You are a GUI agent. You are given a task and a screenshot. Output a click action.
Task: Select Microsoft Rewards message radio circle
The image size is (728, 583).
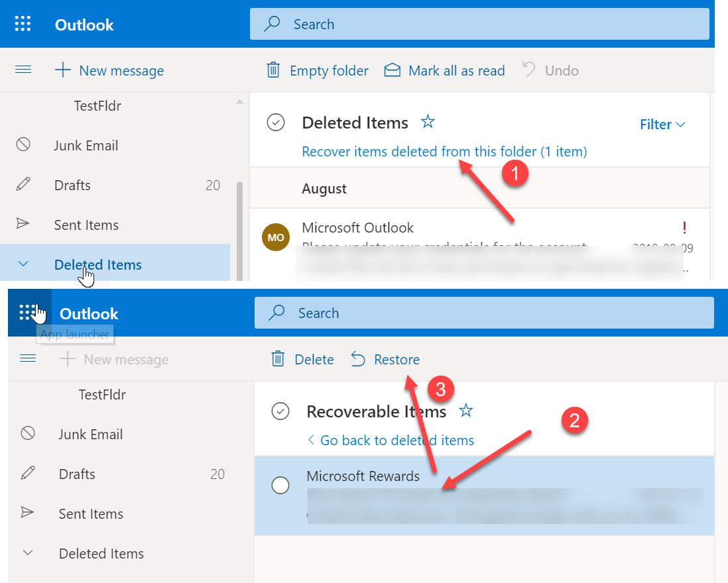[x=280, y=485]
